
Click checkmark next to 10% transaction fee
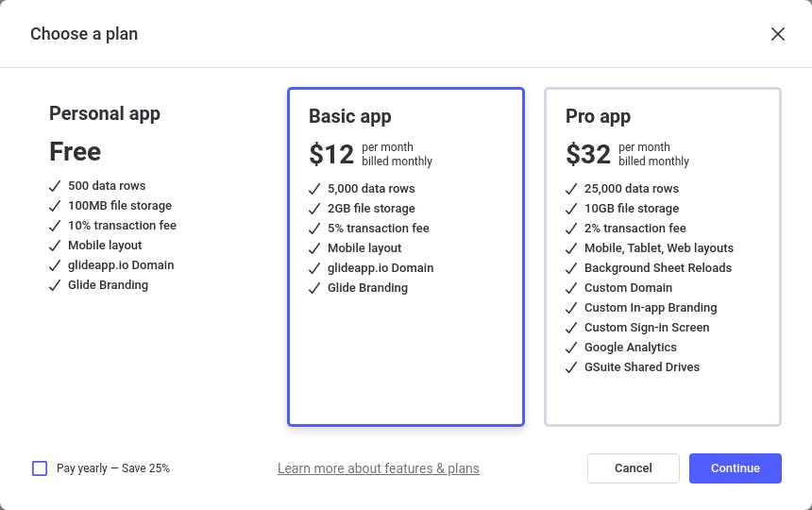pos(55,226)
